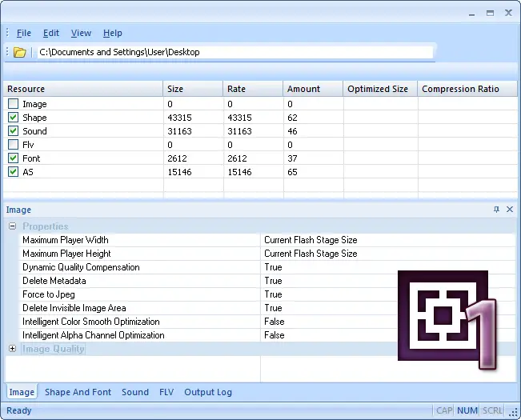The width and height of the screenshot is (521, 420).
Task: Switch to the Output Log tab
Action: [208, 392]
